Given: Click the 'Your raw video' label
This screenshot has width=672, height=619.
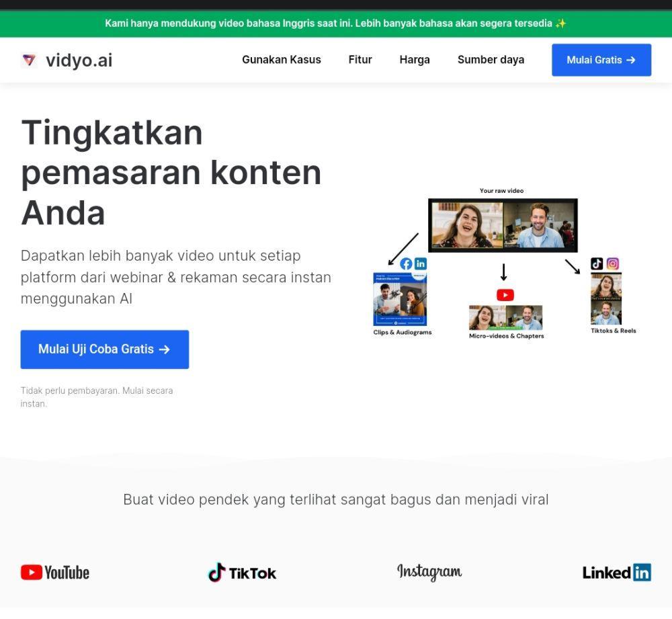Looking at the screenshot, I should pyautogui.click(x=501, y=191).
